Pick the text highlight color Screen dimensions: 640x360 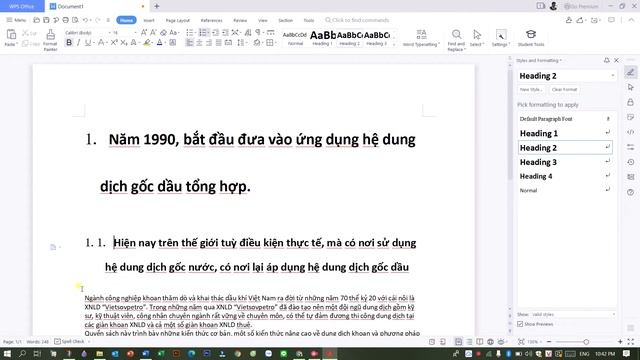[147, 42]
